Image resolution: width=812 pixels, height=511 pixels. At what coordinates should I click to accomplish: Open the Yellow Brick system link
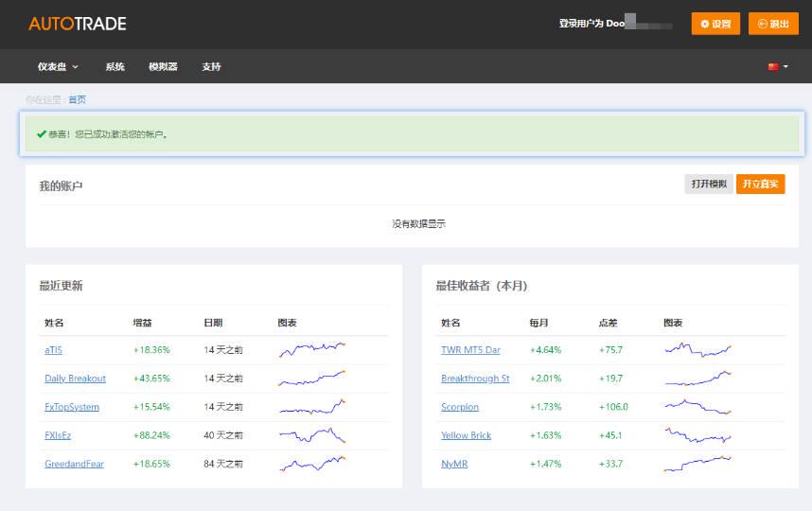tap(466, 435)
